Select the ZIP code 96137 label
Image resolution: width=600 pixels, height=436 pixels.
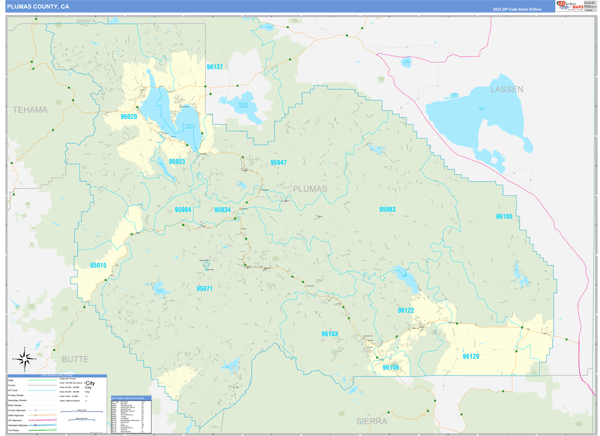(215, 66)
